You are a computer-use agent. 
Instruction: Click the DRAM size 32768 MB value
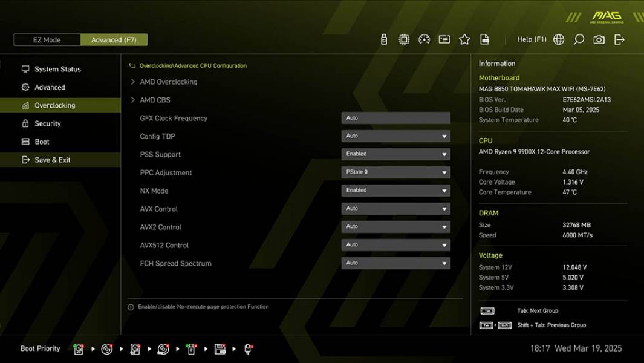(577, 225)
